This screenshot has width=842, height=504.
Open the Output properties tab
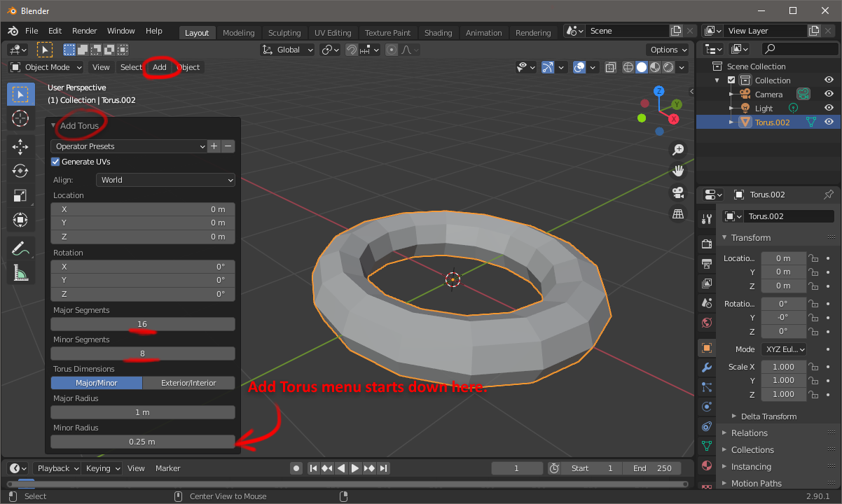[x=706, y=263]
